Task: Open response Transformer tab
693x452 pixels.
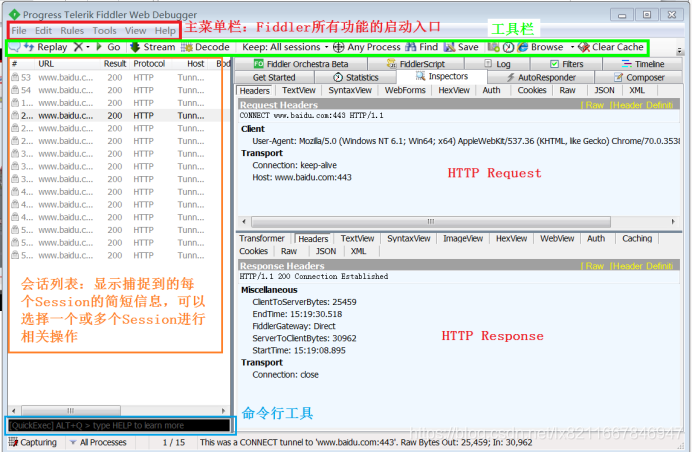Action: point(262,239)
